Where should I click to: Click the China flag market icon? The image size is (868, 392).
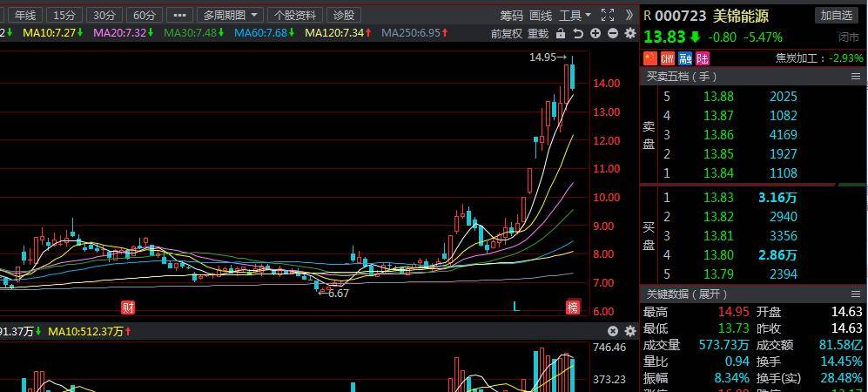click(649, 58)
